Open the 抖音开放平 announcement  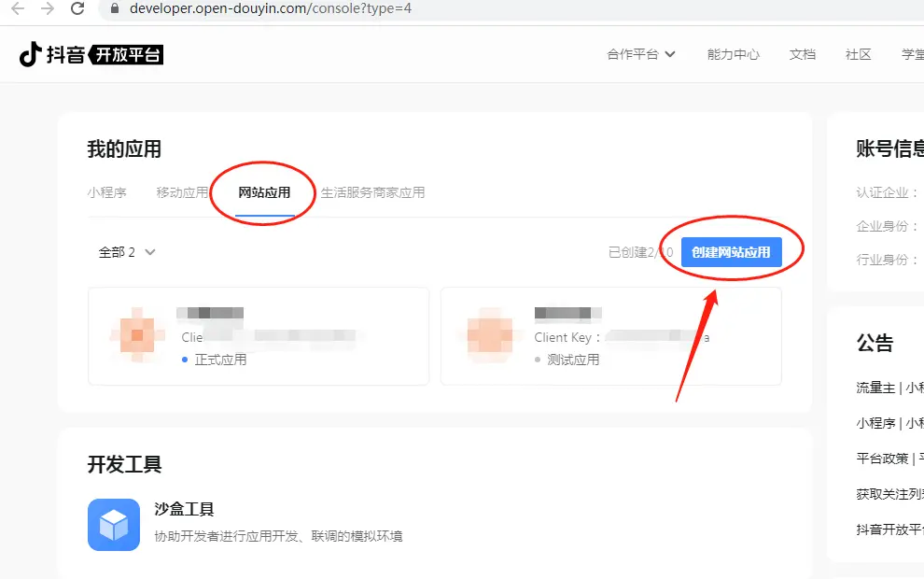[889, 529]
